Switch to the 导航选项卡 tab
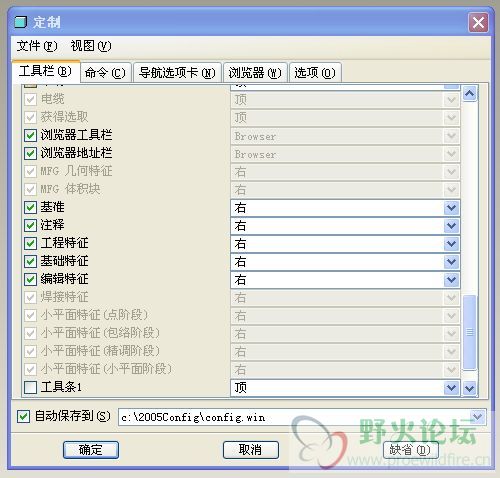 [x=177, y=72]
